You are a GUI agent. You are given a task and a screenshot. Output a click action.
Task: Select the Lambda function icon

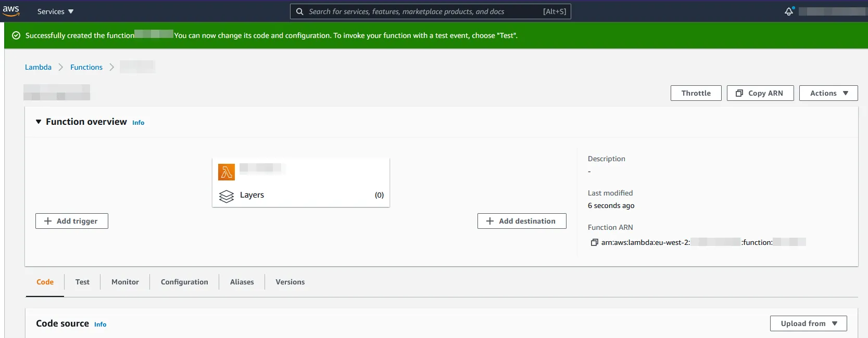pyautogui.click(x=227, y=172)
